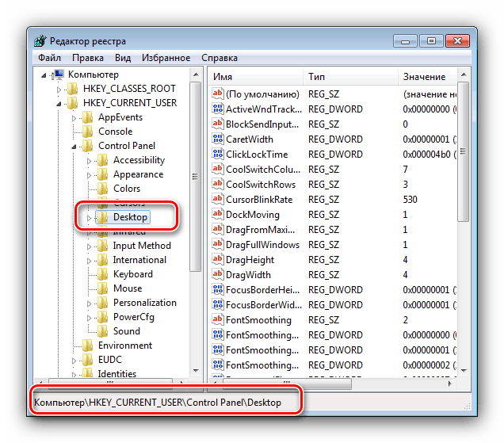Screen dimensions: 504x443
Task: Click the string icon of CursorBlinkRate value
Action: click(x=218, y=200)
